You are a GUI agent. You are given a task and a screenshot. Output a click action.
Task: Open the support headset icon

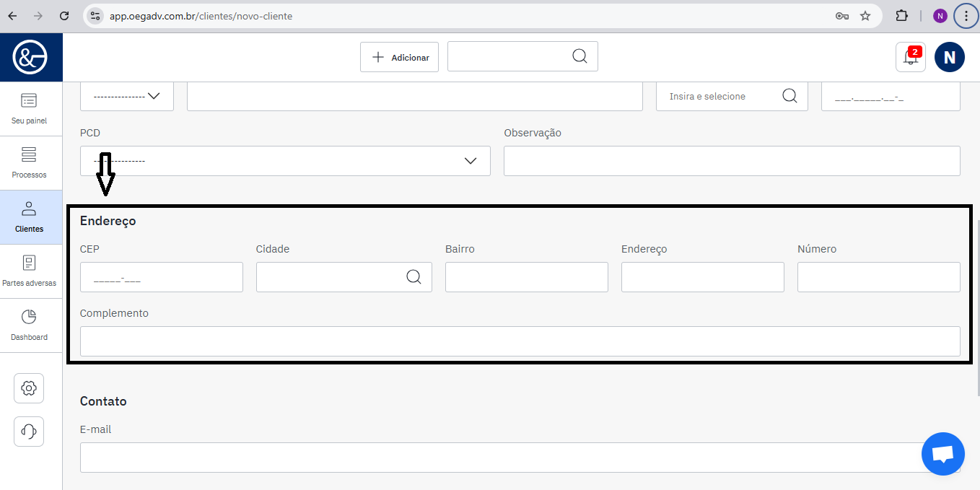tap(29, 432)
